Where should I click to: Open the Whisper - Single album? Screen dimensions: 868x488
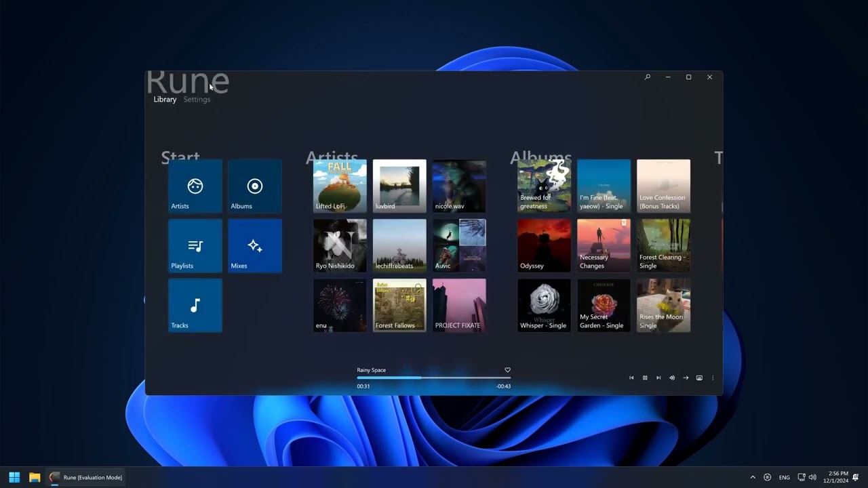click(544, 306)
